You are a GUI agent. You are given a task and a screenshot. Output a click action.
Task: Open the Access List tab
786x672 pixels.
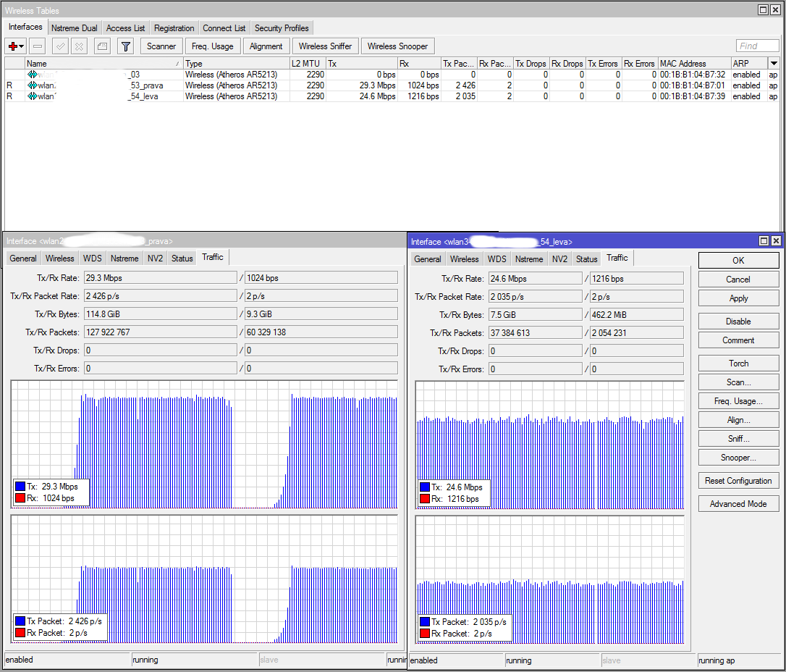pyautogui.click(x=125, y=28)
